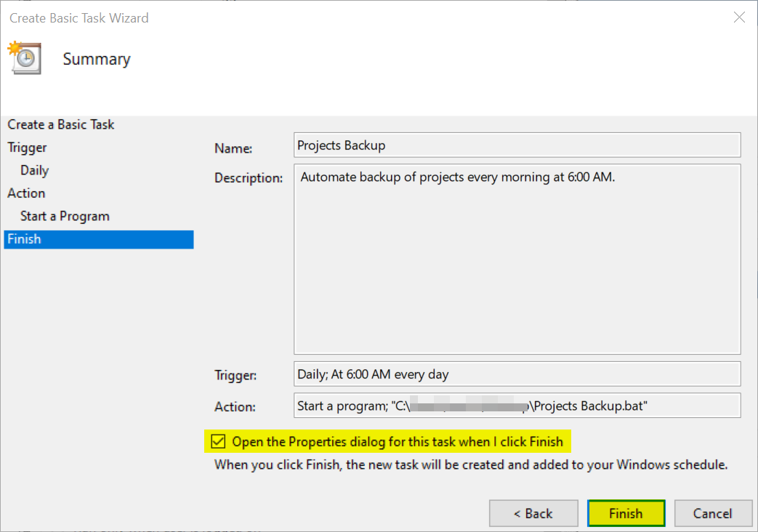Select the Daily sub-step
This screenshot has height=532, width=758.
pyautogui.click(x=34, y=170)
